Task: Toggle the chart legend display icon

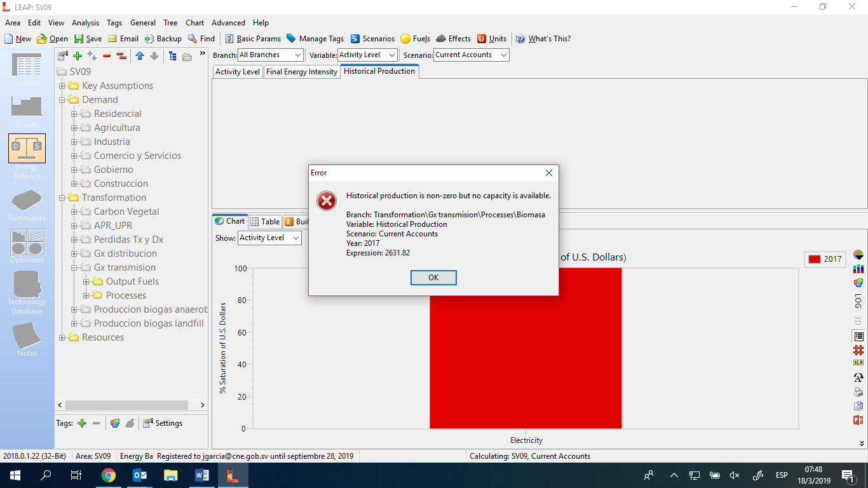Action: coord(858,337)
